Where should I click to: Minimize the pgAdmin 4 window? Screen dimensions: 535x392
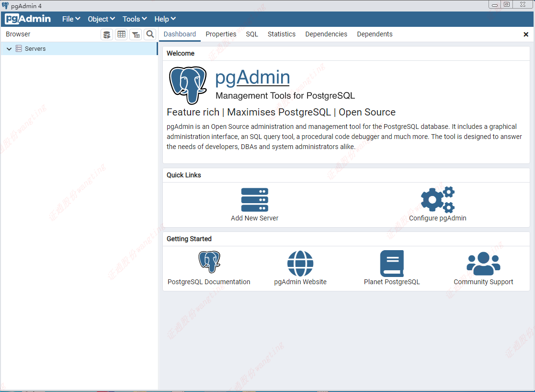494,4
